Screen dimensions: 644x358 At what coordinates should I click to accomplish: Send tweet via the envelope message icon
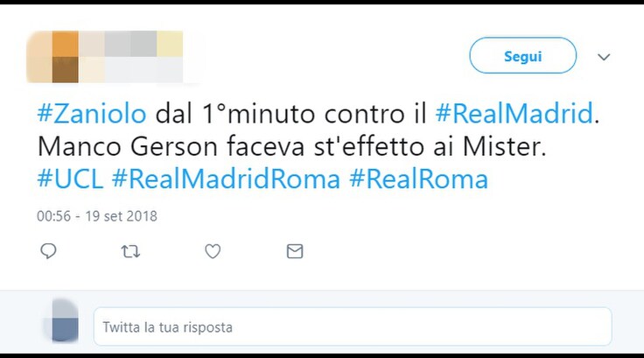(x=295, y=251)
